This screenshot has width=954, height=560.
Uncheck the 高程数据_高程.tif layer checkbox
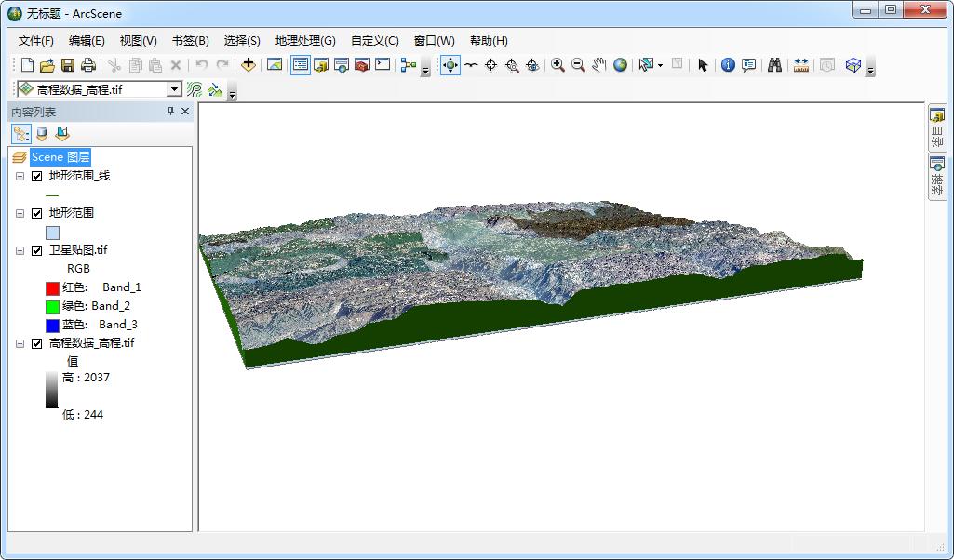tap(37, 343)
